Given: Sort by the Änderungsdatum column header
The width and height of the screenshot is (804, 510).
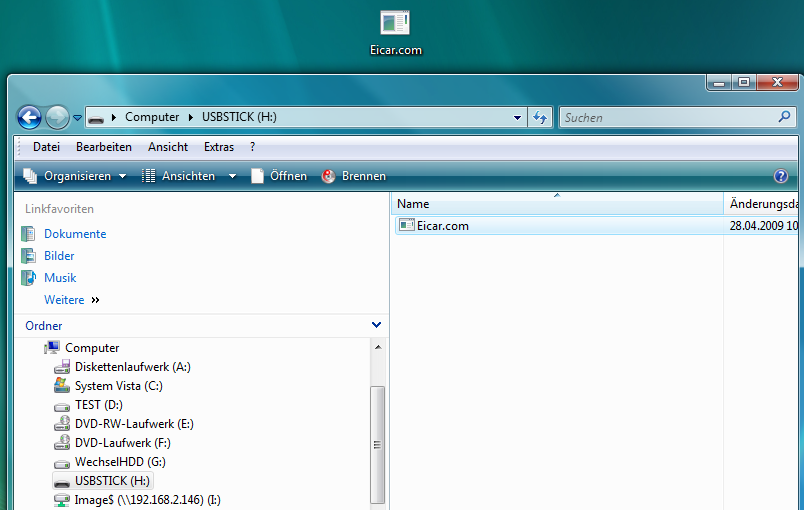Looking at the screenshot, I should pos(762,203).
